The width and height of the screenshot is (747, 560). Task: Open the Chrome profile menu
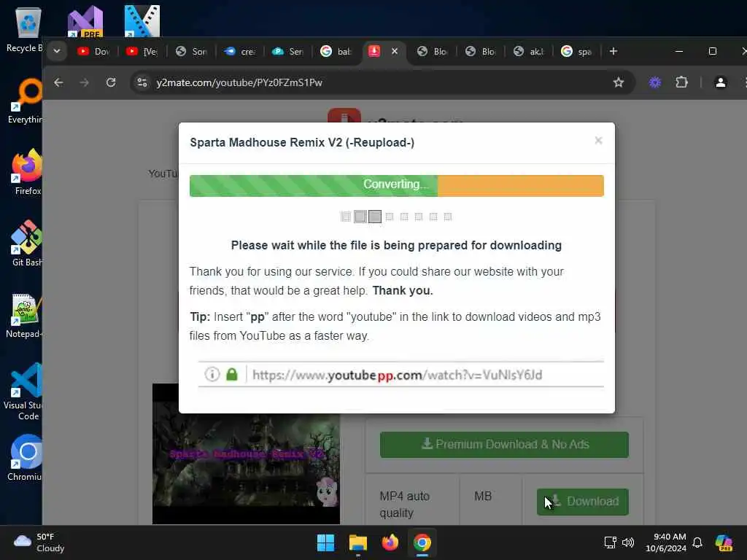720,82
